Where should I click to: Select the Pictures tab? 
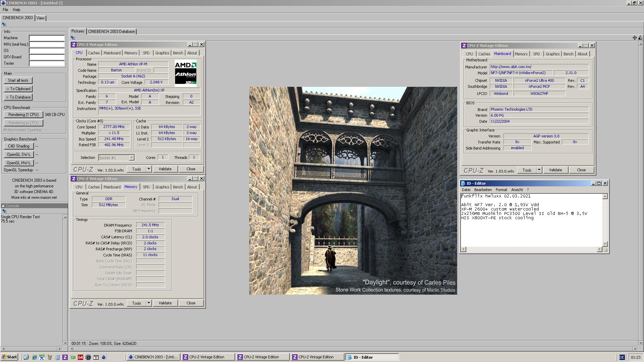78,31
